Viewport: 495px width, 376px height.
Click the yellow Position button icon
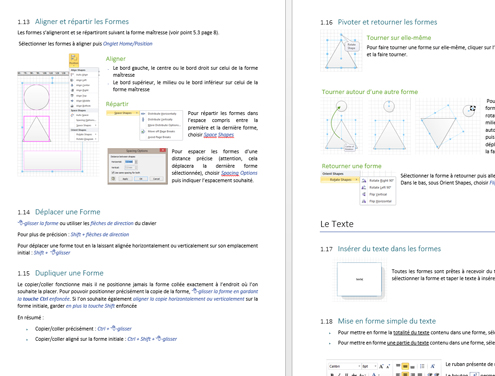(x=74, y=60)
